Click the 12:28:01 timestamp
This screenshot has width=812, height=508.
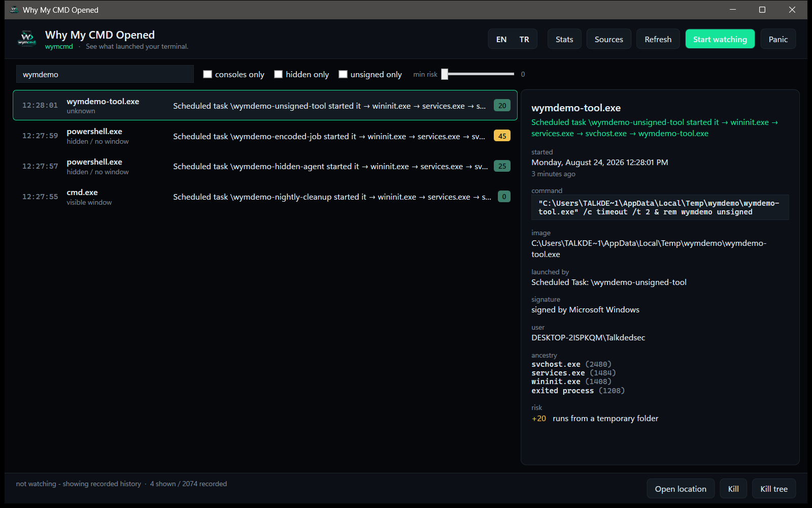tap(40, 105)
